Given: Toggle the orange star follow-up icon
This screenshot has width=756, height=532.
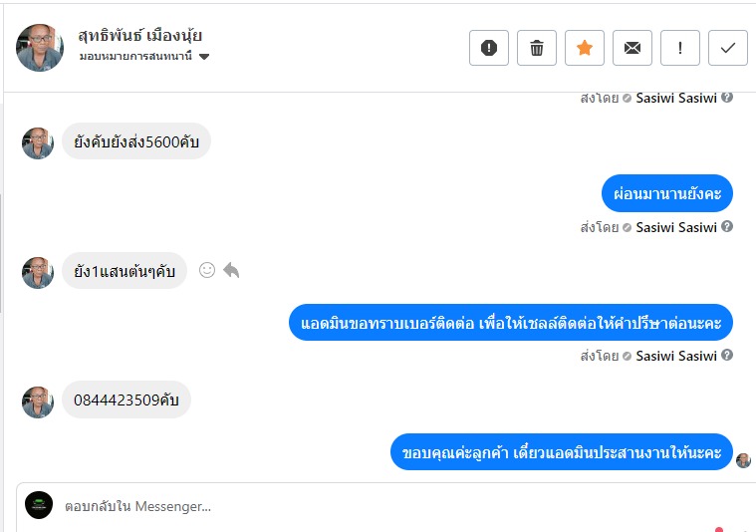Looking at the screenshot, I should point(585,48).
